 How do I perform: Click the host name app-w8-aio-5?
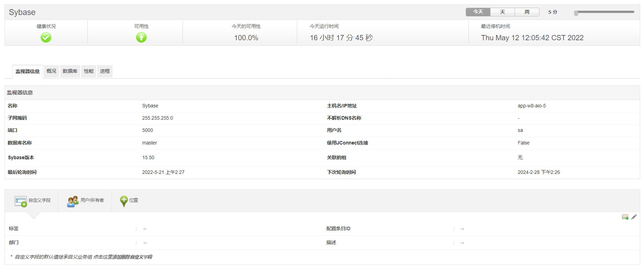532,106
